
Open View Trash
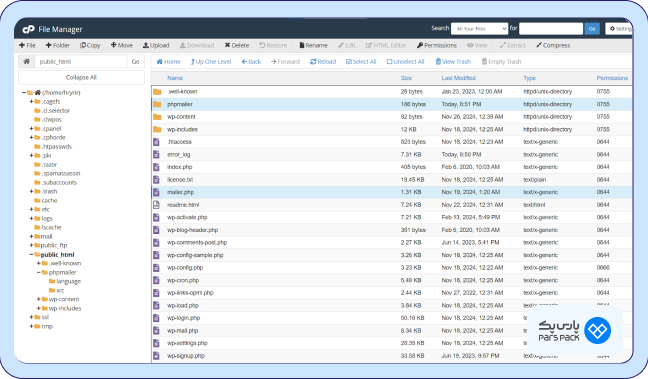tap(453, 62)
